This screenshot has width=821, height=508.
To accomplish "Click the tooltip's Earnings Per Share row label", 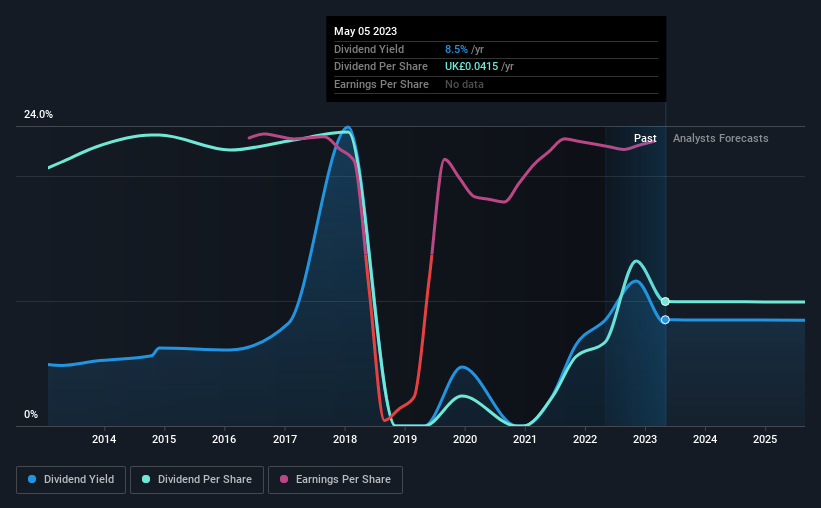I will coord(381,84).
